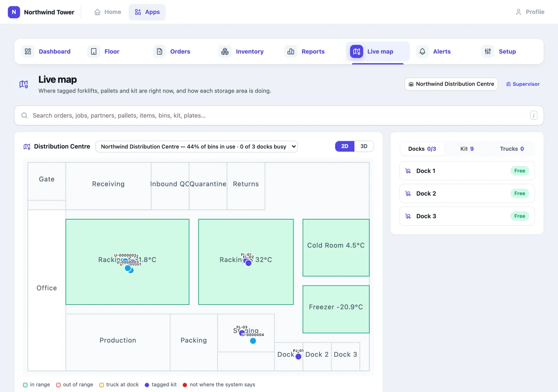Screen dimensions: 558x392
Task: Click the U-0000004 marker in Staging
Action: (x=253, y=341)
